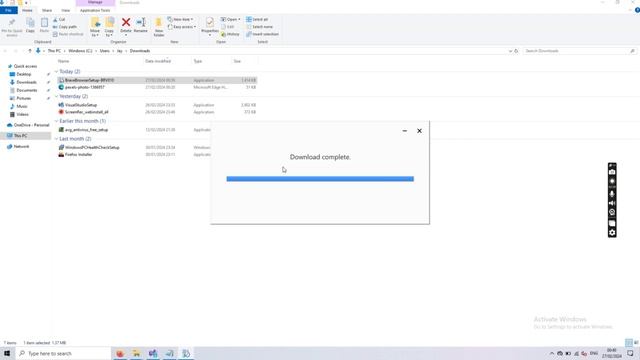Select Pictures in navigation pane
Viewport: 640px width, 360px height.
pyautogui.click(x=23, y=98)
